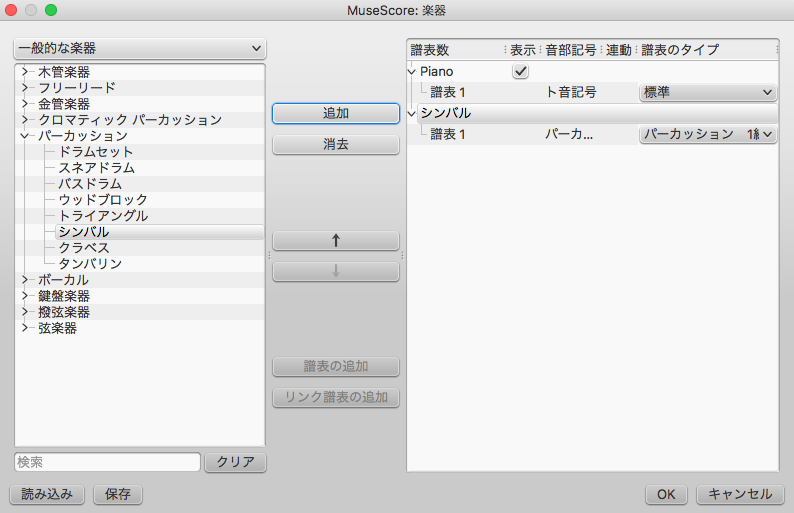794x513 pixels.
Task: Open シンバル パーカッション staff type dropdown
Action: pyautogui.click(x=708, y=134)
